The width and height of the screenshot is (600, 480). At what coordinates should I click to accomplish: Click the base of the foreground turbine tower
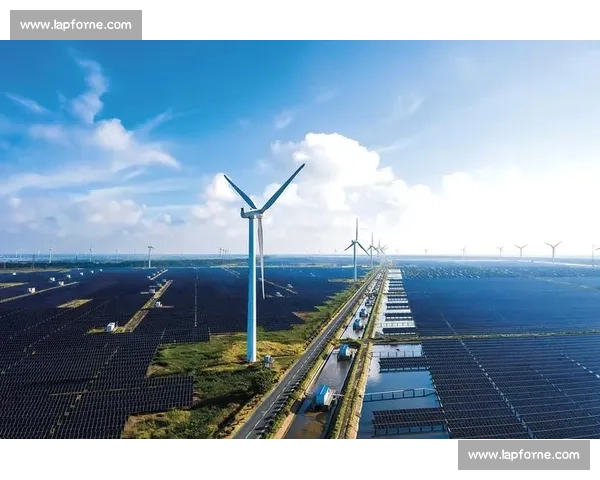[x=251, y=357]
